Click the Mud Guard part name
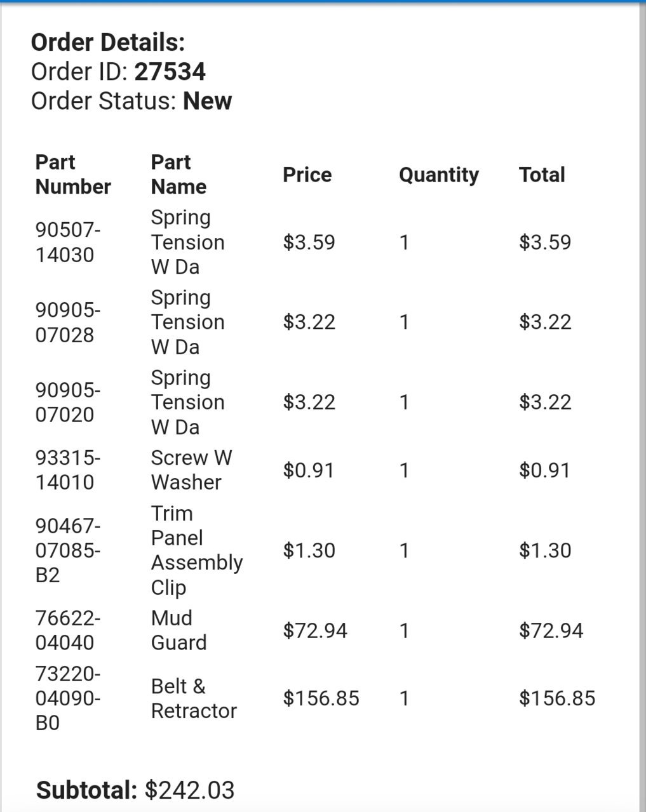This screenshot has width=646, height=812. (178, 630)
